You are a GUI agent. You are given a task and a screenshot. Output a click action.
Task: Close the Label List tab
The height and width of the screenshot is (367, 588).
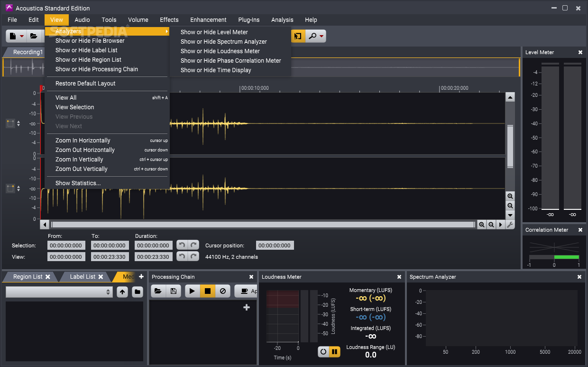pos(100,277)
